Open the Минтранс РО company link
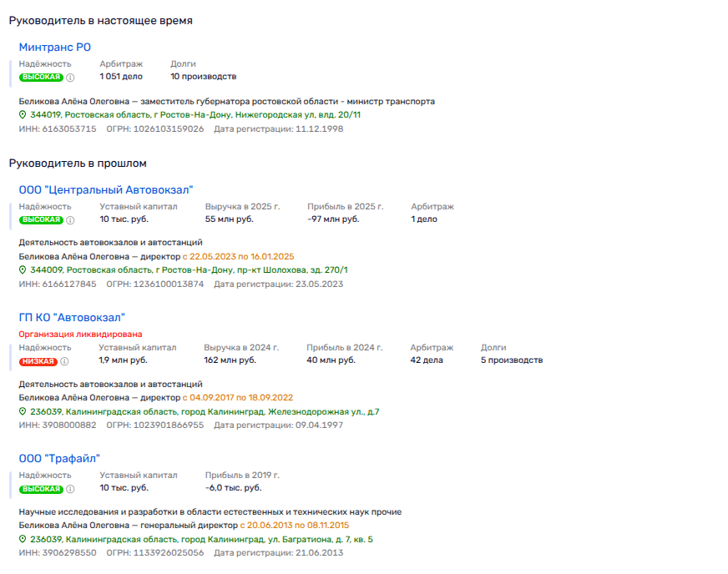 pos(54,47)
